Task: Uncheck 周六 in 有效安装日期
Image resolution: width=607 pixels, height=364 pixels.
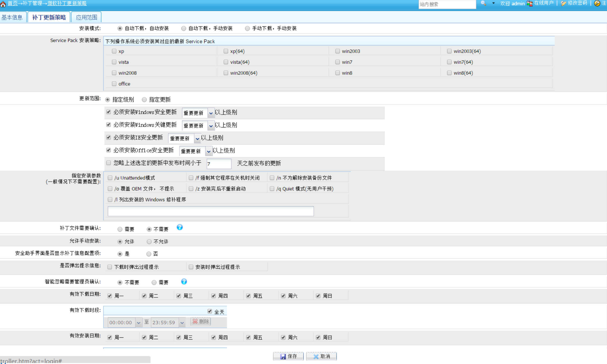Action: pyautogui.click(x=283, y=337)
